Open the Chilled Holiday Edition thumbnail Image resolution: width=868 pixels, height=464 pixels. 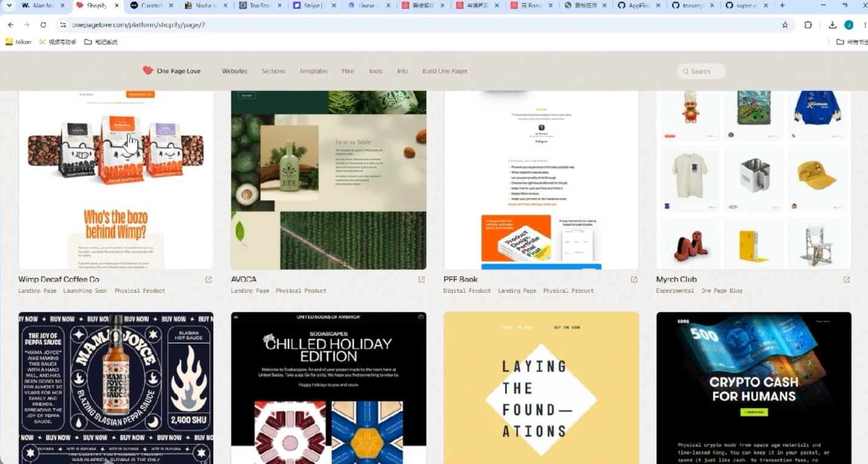coord(329,388)
